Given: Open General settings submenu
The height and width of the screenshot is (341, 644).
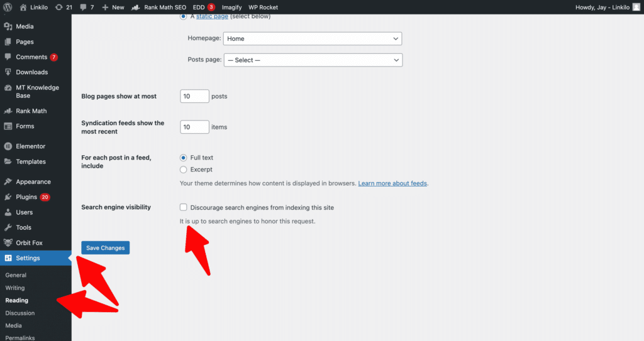Looking at the screenshot, I should pos(16,275).
